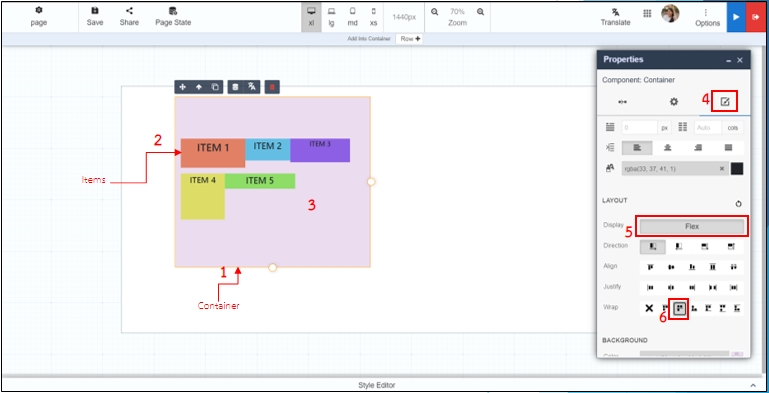Select center text alignment option

667,148
